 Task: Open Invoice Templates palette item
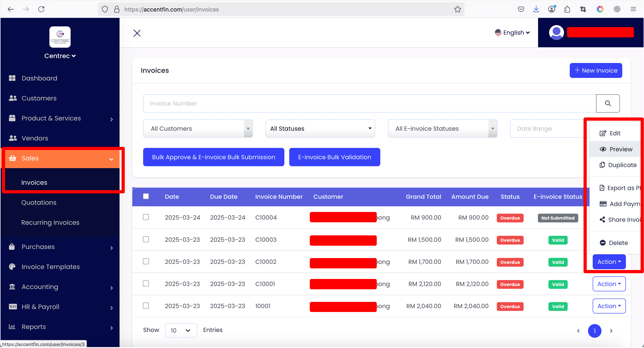pyautogui.click(x=50, y=267)
